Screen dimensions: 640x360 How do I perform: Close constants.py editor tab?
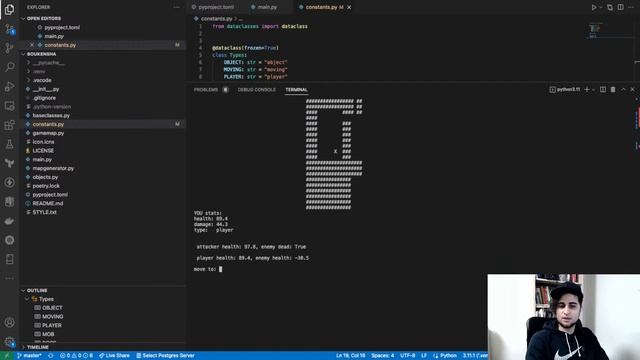click(x=349, y=7)
